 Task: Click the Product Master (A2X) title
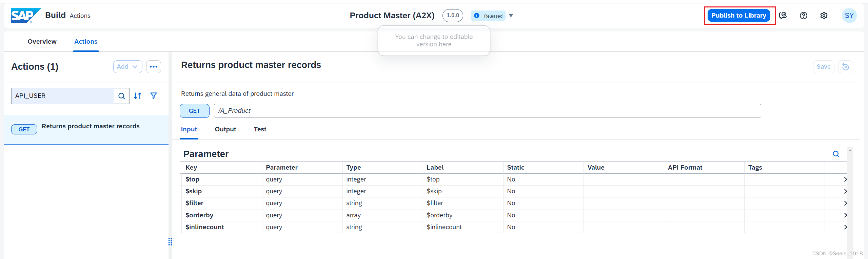click(392, 16)
